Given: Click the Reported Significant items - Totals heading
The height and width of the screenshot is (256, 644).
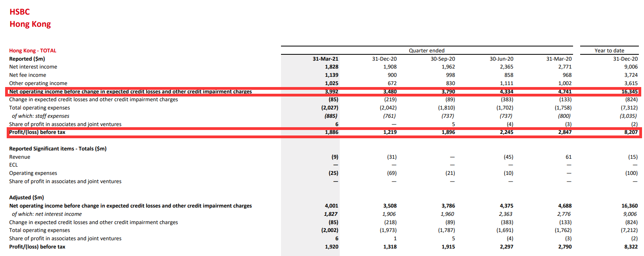Looking at the screenshot, I should (x=58, y=148).
